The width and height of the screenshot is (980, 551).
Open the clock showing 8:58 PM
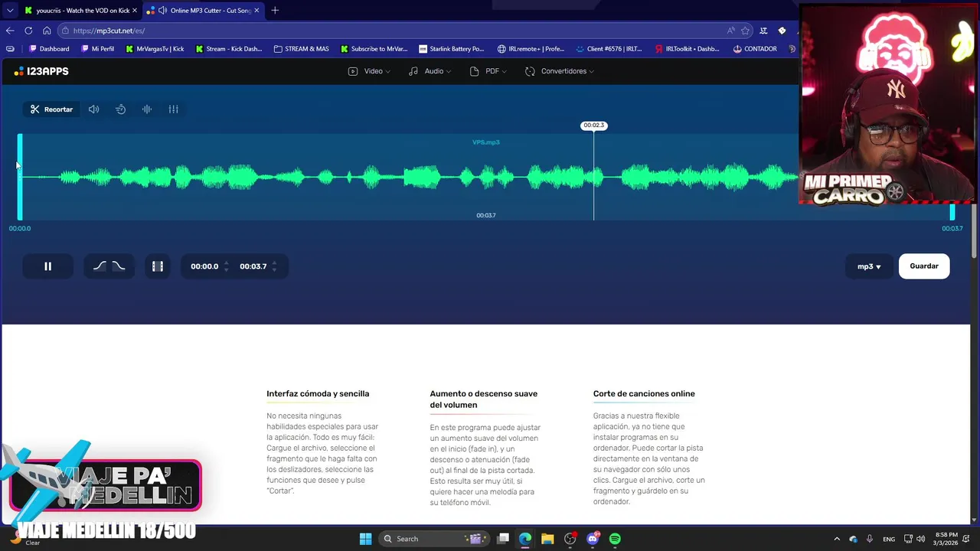coord(946,539)
